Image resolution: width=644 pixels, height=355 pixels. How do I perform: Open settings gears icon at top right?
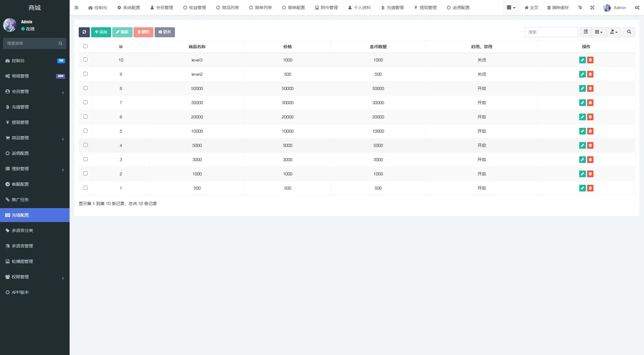tap(637, 8)
